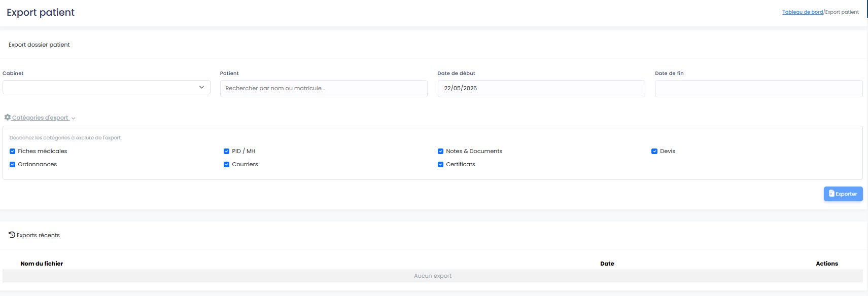Uncheck the Certificats checkbox

point(441,164)
